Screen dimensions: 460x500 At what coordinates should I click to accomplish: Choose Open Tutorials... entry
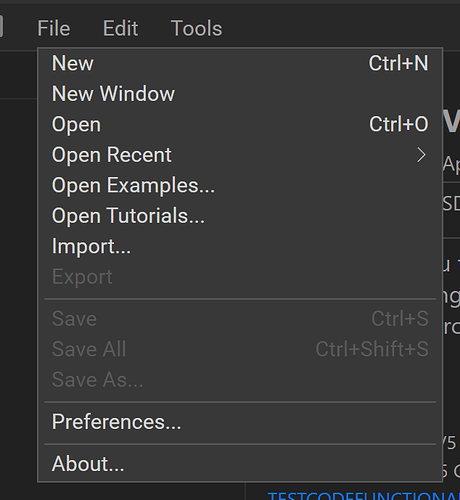(x=240, y=216)
